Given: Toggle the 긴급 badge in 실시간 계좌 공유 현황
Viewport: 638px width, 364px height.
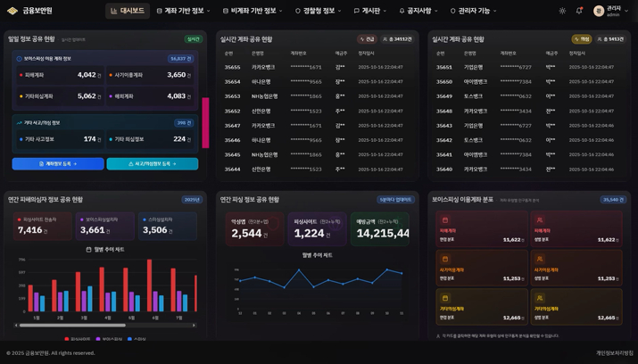Looking at the screenshot, I should click(x=367, y=39).
